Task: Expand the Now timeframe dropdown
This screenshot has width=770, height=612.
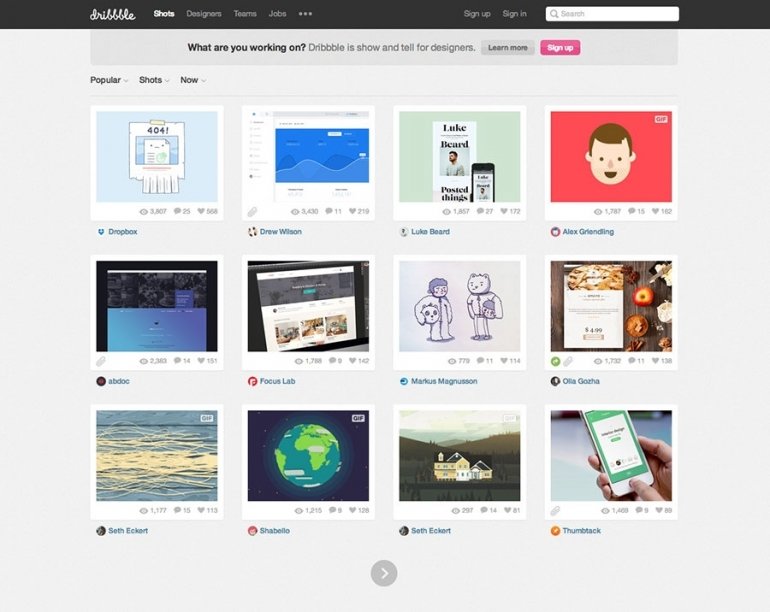Action: 193,80
